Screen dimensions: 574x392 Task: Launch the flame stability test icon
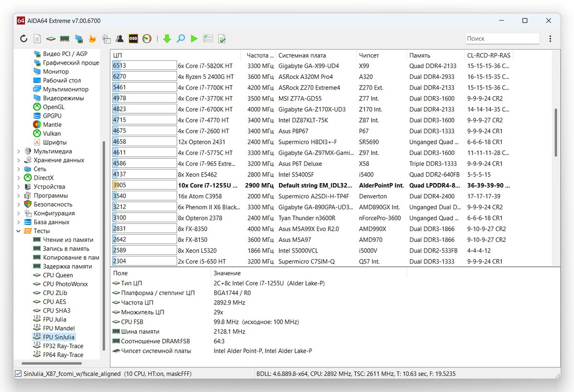pos(92,39)
